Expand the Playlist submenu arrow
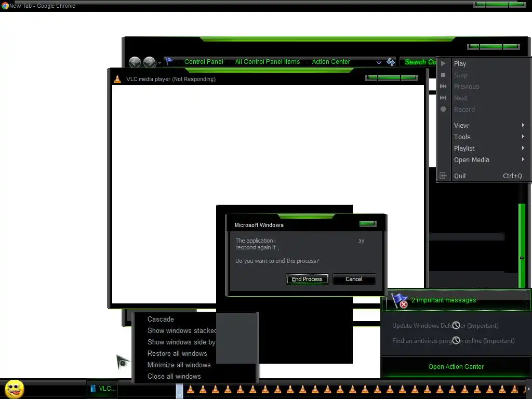Image resolution: width=532 pixels, height=399 pixels. 523,148
